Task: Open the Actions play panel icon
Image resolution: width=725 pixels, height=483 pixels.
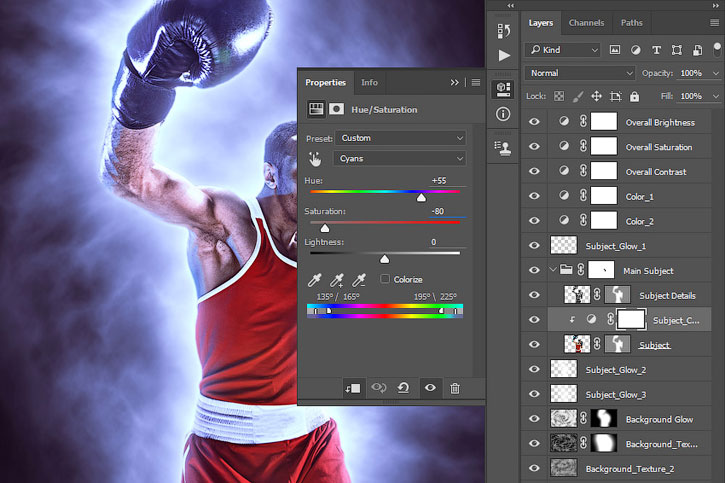Action: [504, 55]
